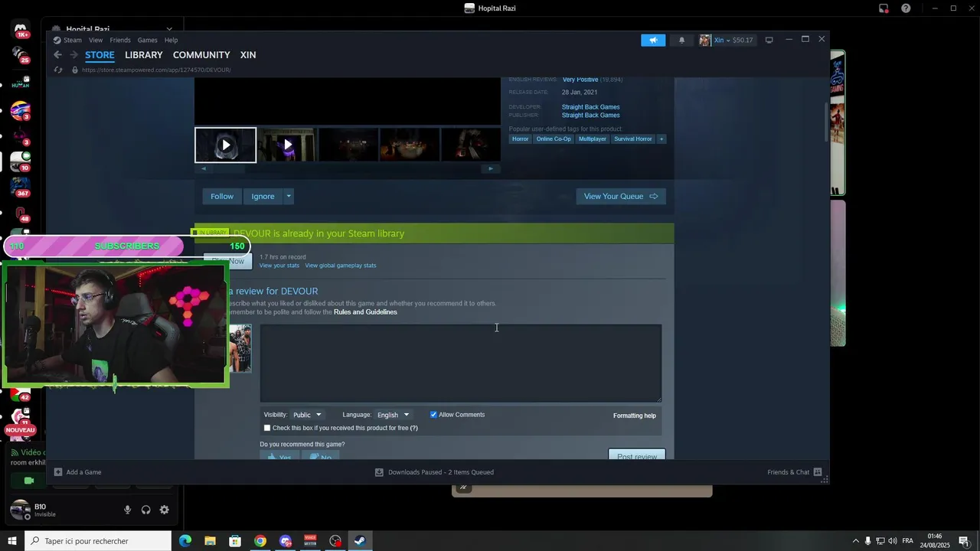The image size is (980, 551).
Task: Click View Your Queue button
Action: (x=621, y=197)
